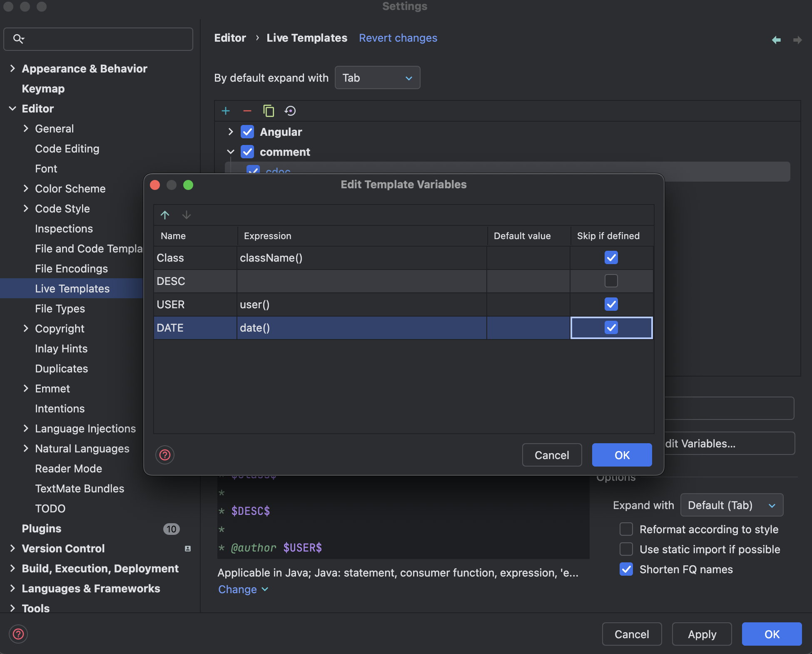Select File Types in the settings tree
The image size is (812, 654).
[x=60, y=309]
